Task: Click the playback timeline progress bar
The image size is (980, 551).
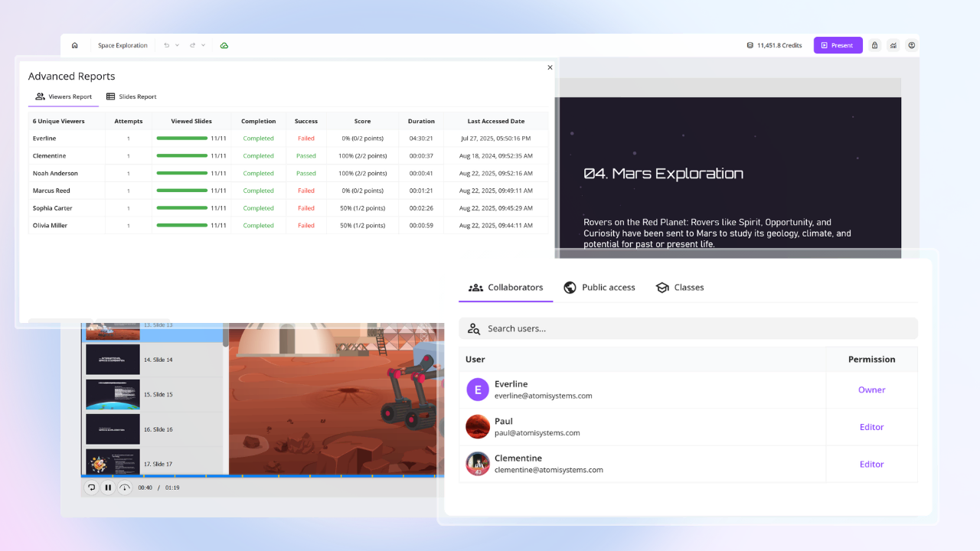Action: point(260,476)
